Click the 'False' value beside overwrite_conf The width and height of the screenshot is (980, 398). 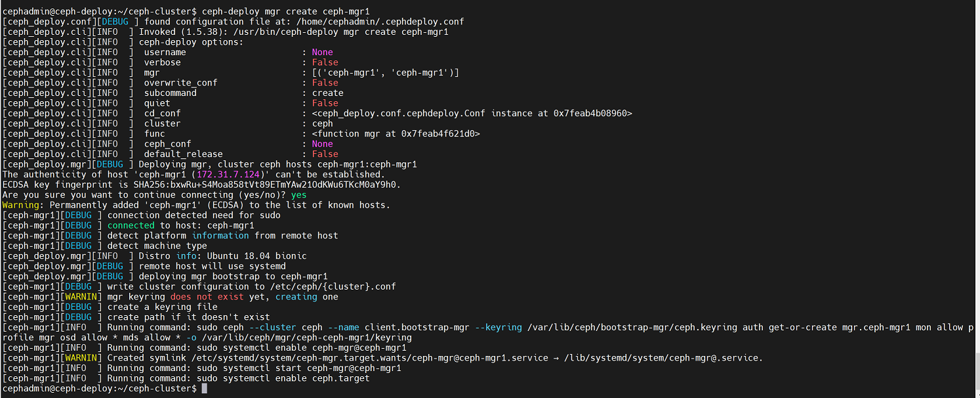pos(325,83)
